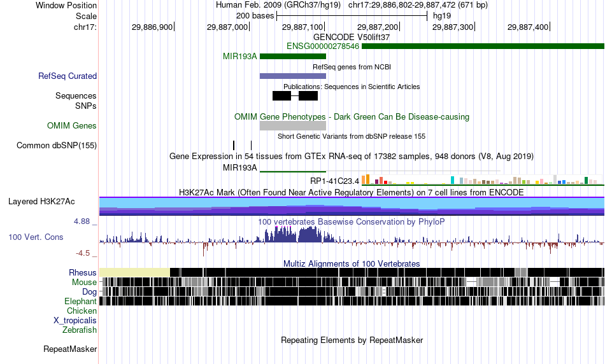
Task: Click the MIR193A GENCODE green bar
Action: click(293, 56)
